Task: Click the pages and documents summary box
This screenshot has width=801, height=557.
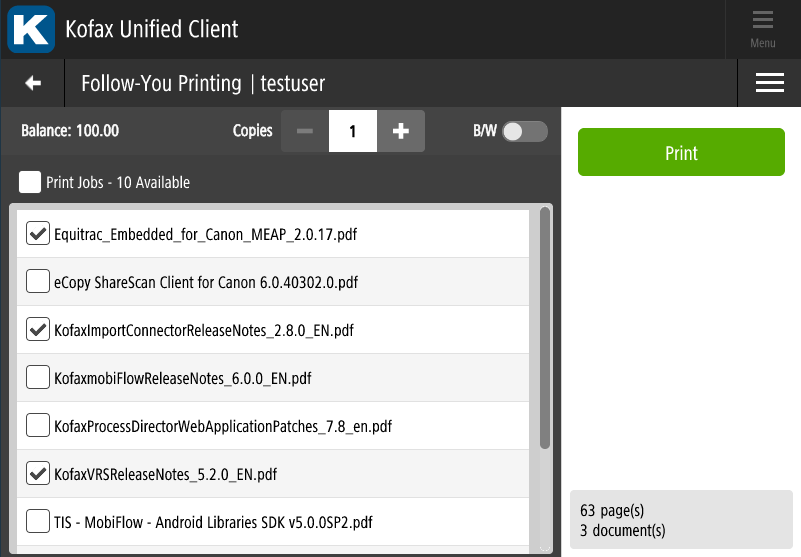Action: coord(681,520)
